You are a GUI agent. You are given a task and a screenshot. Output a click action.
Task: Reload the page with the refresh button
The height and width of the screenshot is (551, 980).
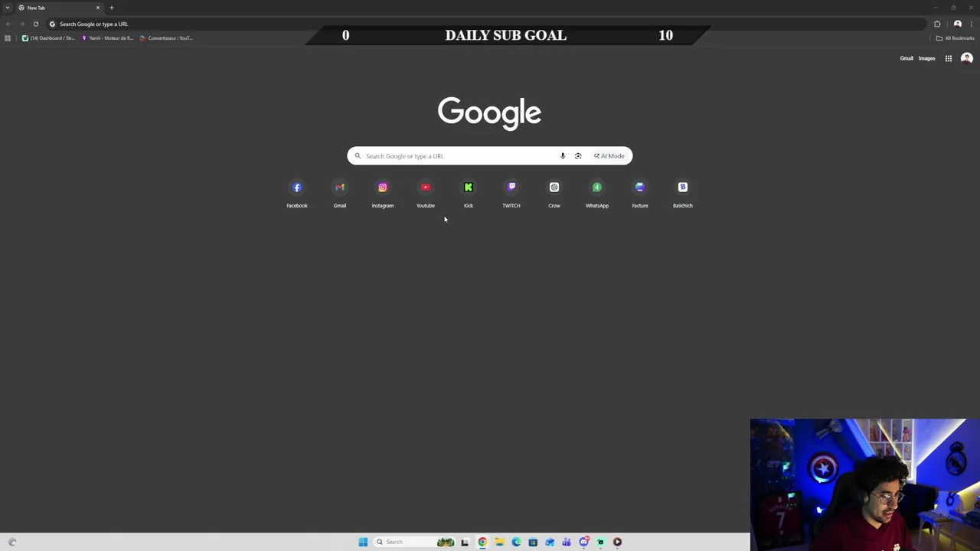click(x=35, y=24)
